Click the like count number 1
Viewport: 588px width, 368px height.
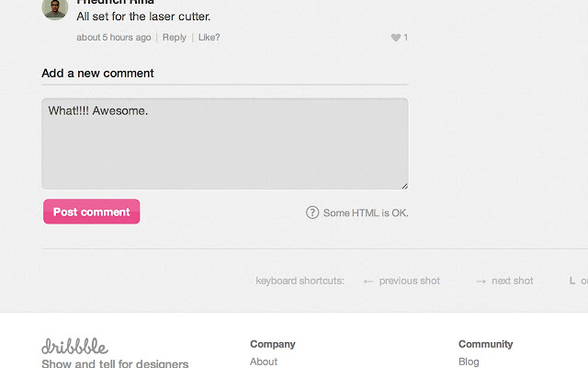tap(406, 38)
